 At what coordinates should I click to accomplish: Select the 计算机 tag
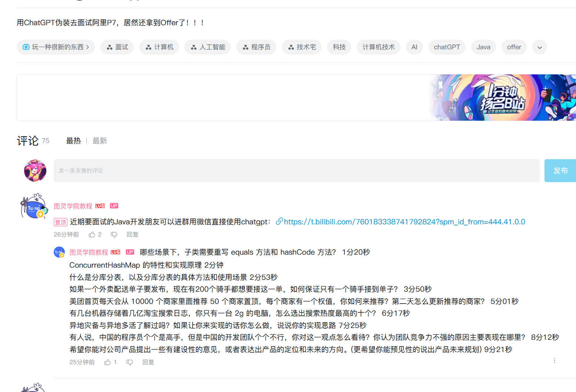[159, 47]
